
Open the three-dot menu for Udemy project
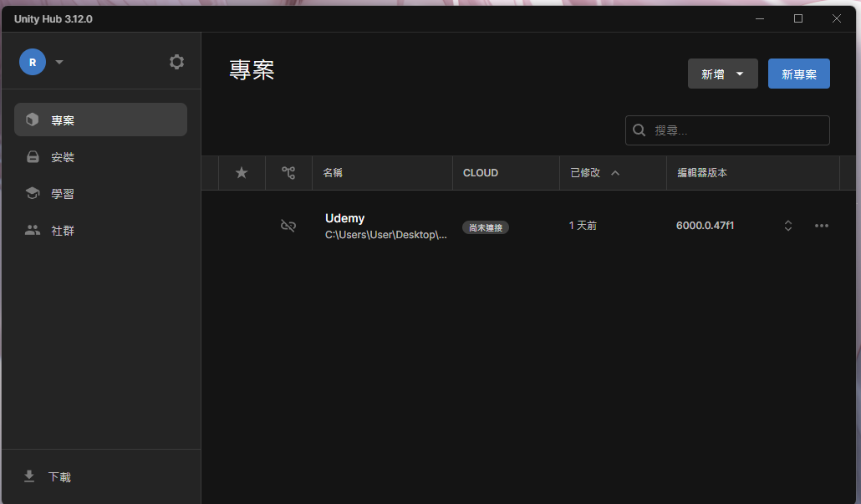(821, 226)
